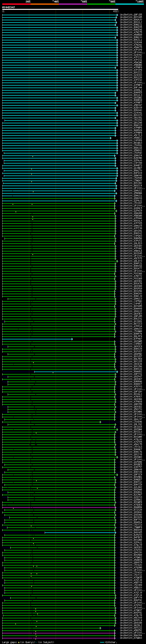Click the white query sequence bar
Viewport: 146px width, 644px height.
point(60,10)
